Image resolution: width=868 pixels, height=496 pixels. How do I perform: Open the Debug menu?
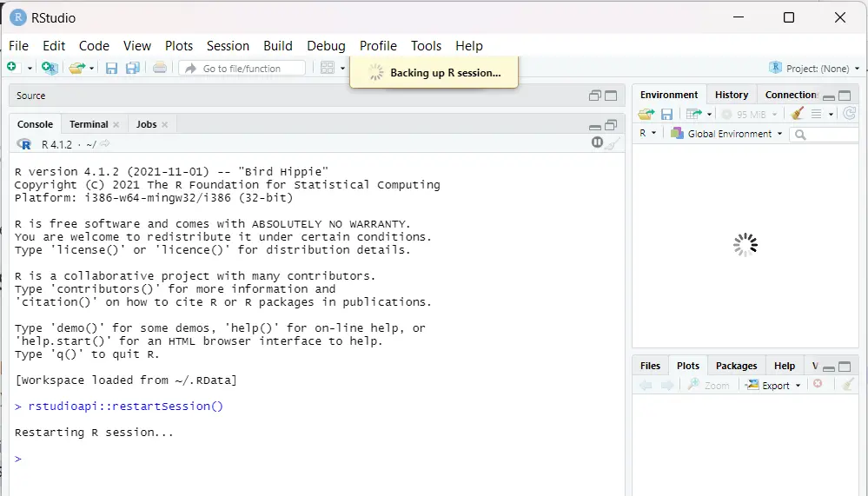point(326,46)
